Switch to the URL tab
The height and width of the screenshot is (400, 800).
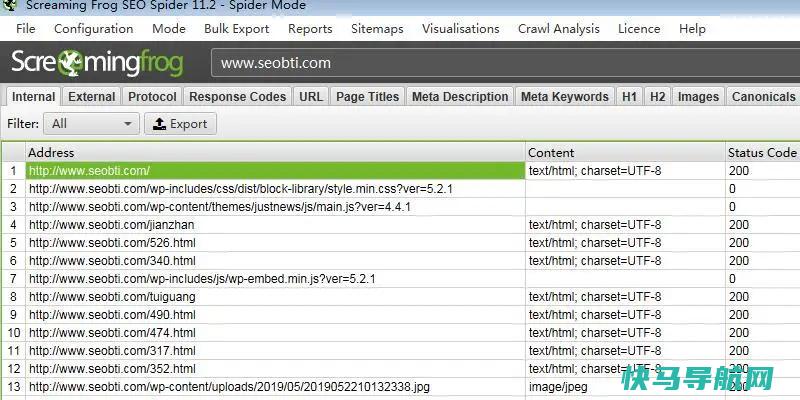click(311, 96)
